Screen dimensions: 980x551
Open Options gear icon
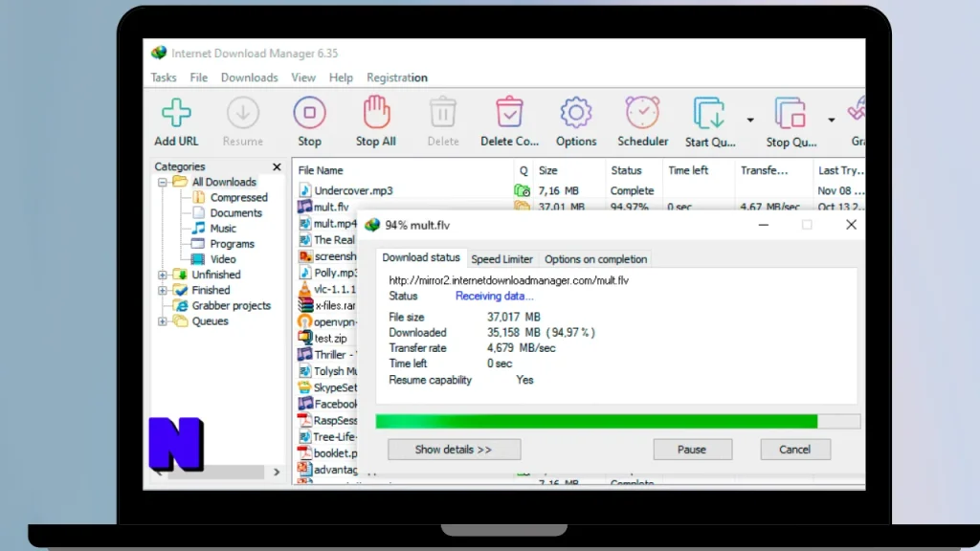click(576, 113)
